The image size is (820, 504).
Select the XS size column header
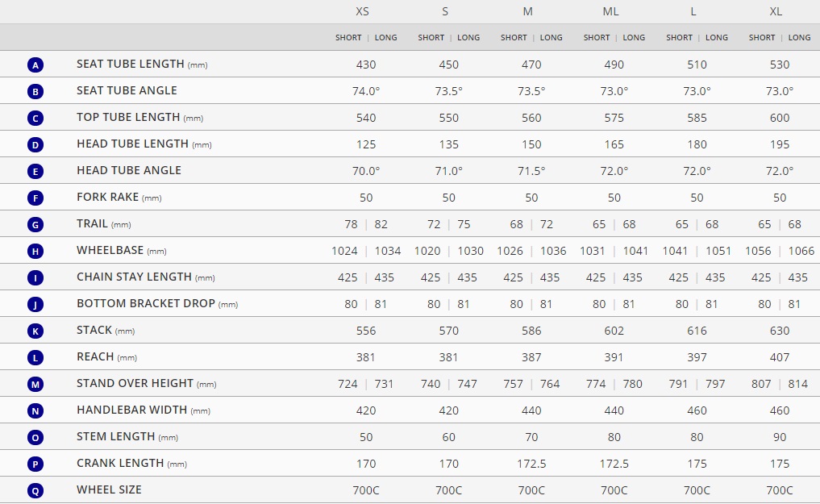[x=362, y=11]
